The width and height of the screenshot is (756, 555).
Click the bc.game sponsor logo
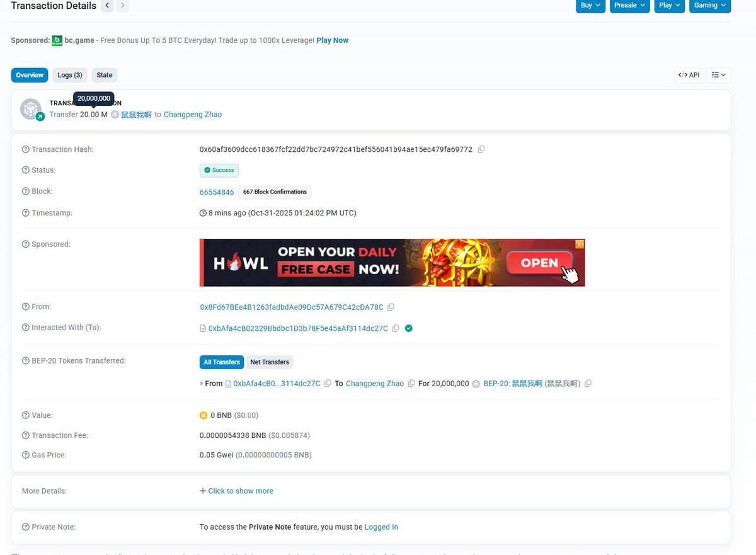(57, 40)
